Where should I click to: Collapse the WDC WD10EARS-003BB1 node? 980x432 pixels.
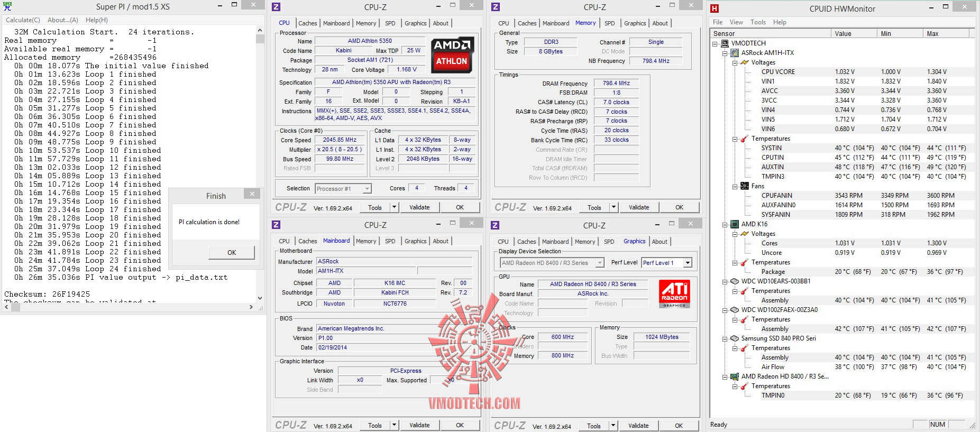[725, 281]
